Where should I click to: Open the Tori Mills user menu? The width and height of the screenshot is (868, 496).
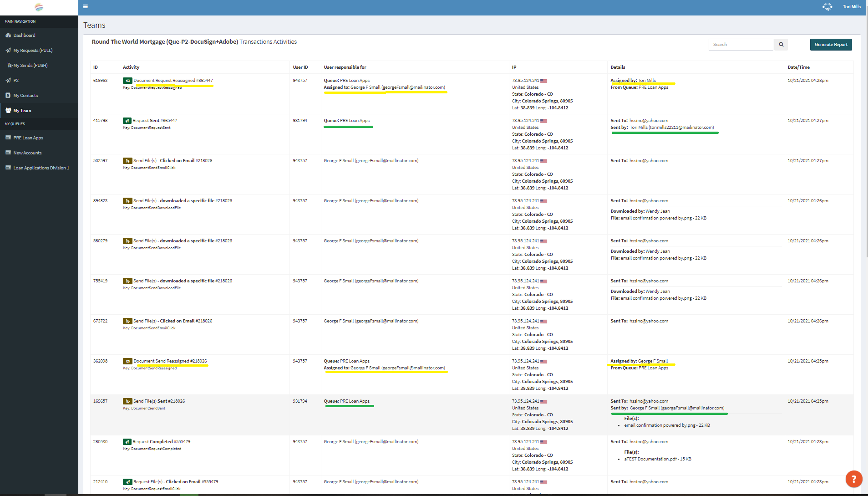tap(852, 7)
